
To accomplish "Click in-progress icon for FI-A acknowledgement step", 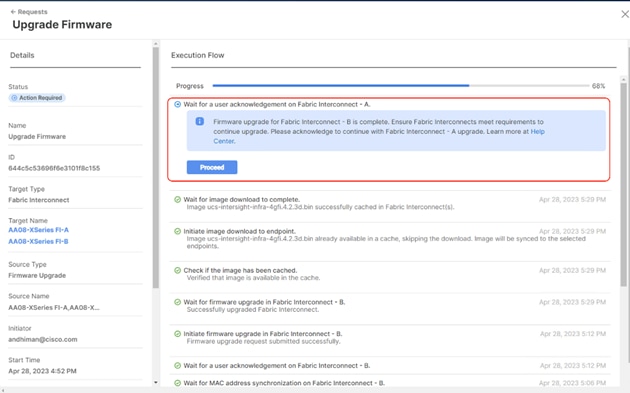I will click(178, 104).
